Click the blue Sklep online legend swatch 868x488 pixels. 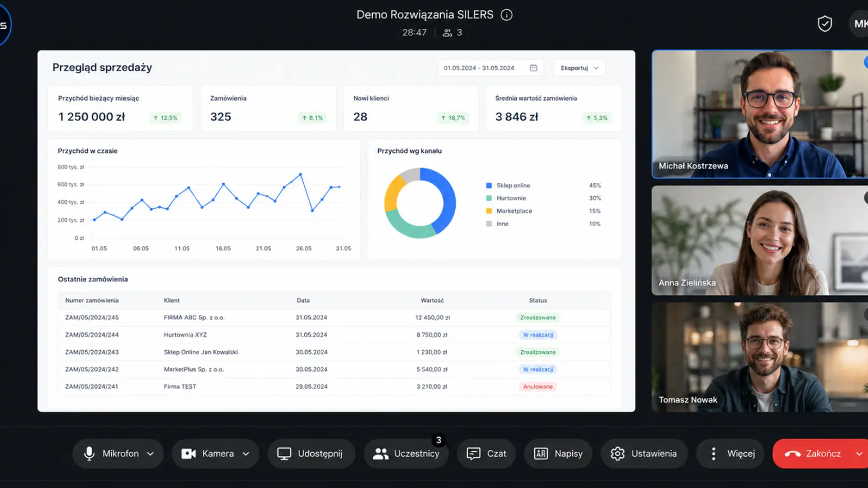coord(489,185)
